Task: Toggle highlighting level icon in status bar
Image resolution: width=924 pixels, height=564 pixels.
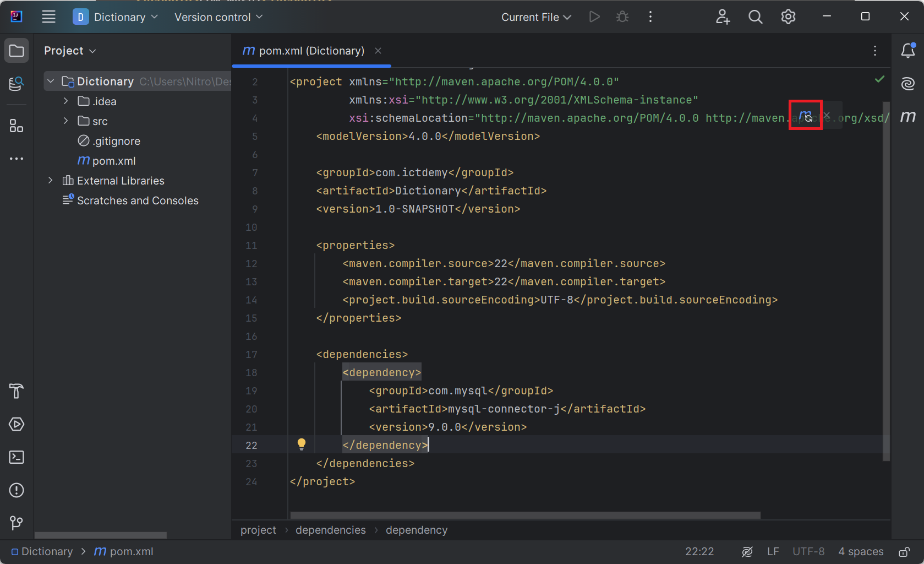Action: [x=747, y=552]
